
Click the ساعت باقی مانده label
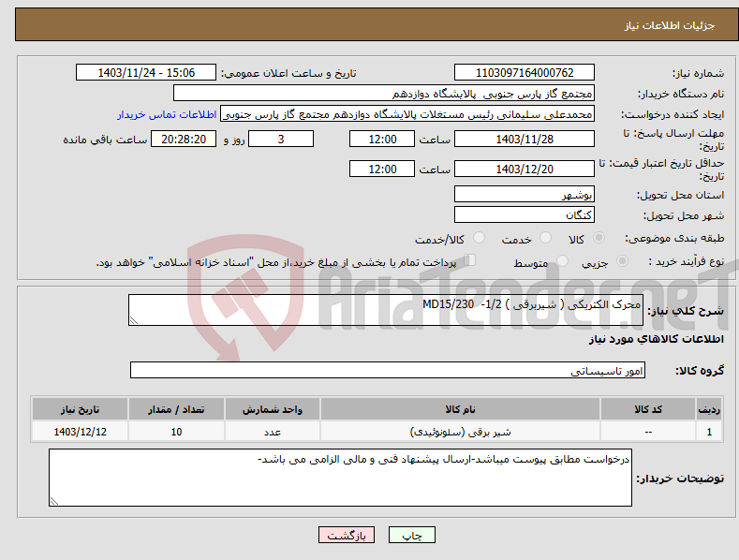(x=105, y=140)
